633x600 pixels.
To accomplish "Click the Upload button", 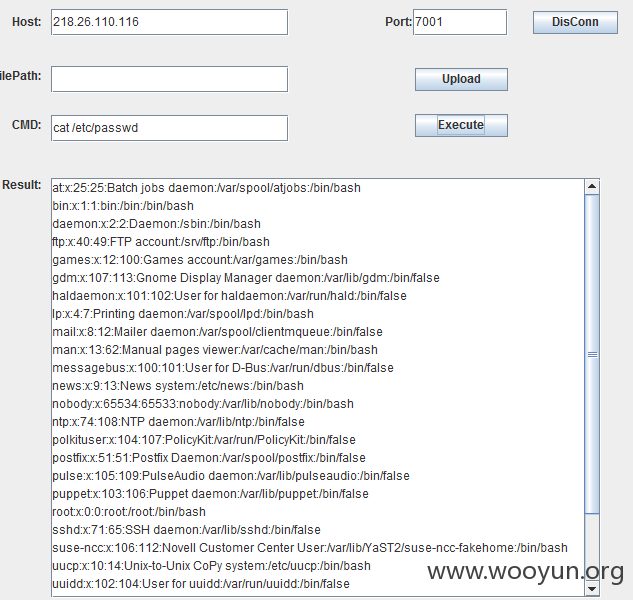I will coord(461,79).
